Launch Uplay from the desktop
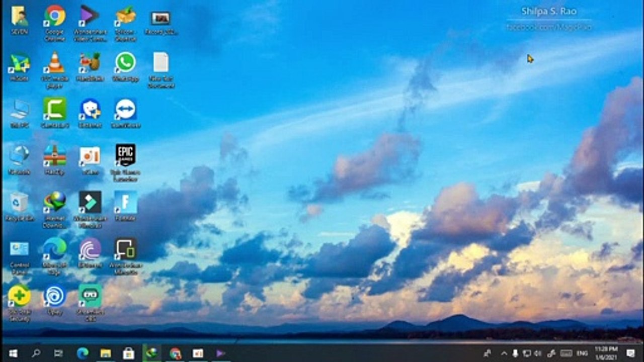The width and height of the screenshot is (644, 362). point(55,300)
